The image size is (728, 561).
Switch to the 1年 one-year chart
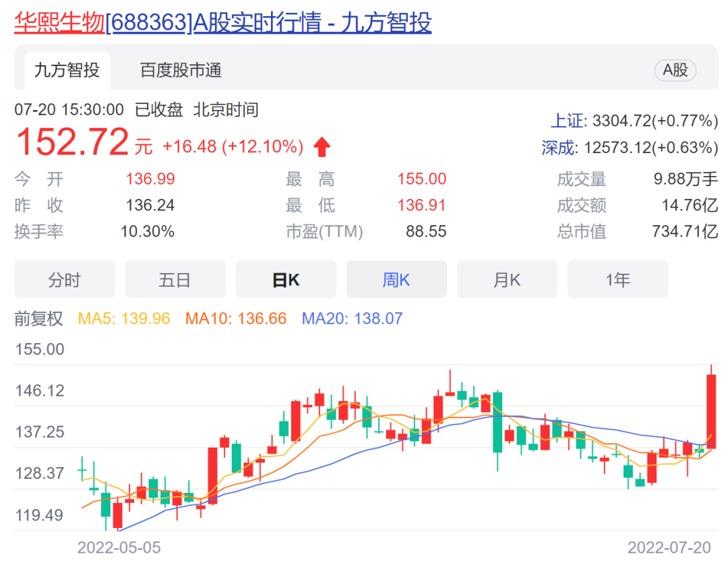pos(617,279)
